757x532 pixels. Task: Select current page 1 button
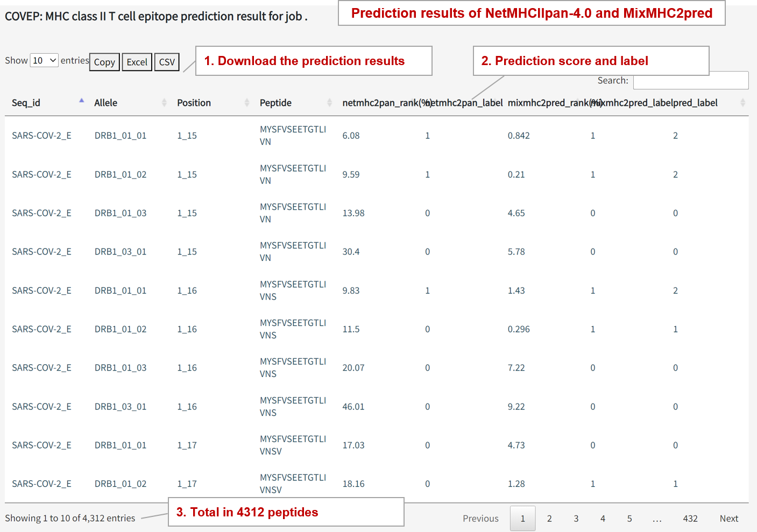pos(522,519)
